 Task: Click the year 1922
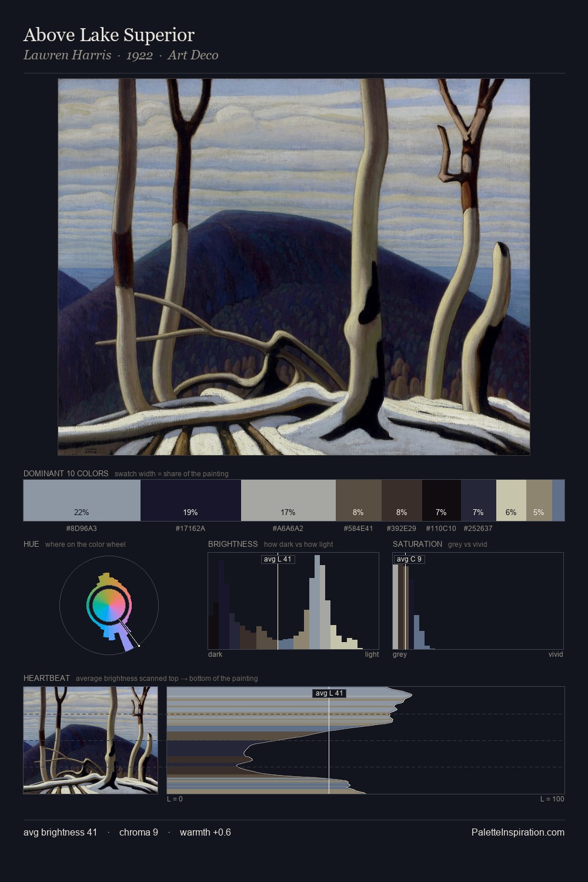pyautogui.click(x=139, y=55)
